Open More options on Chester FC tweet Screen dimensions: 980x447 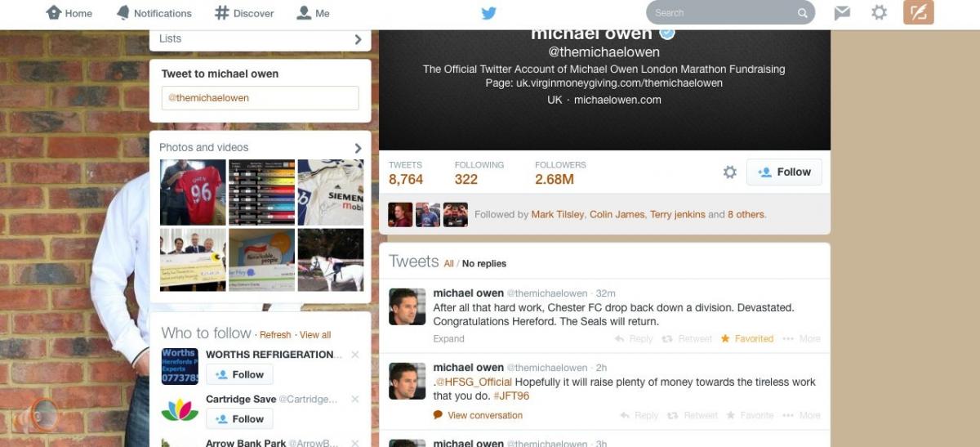(802, 338)
